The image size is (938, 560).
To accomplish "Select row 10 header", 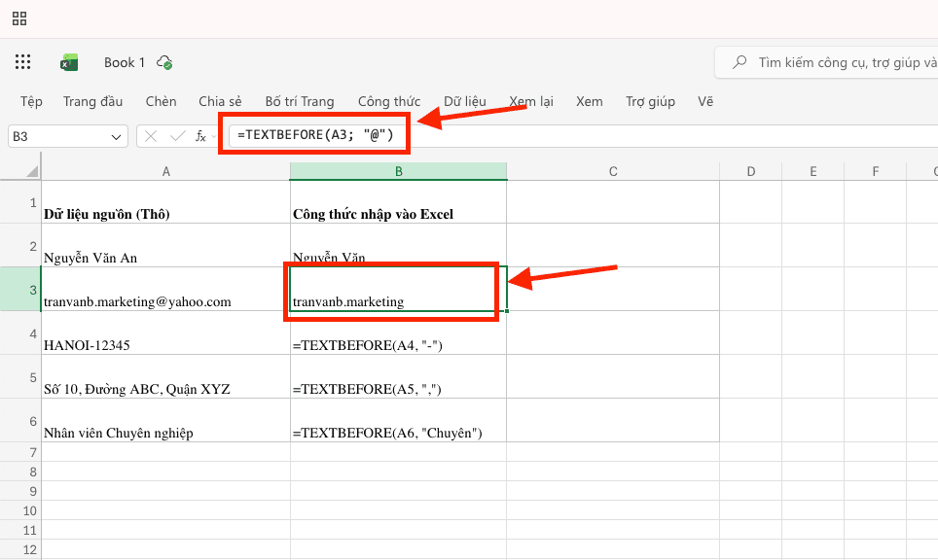I will (x=20, y=510).
